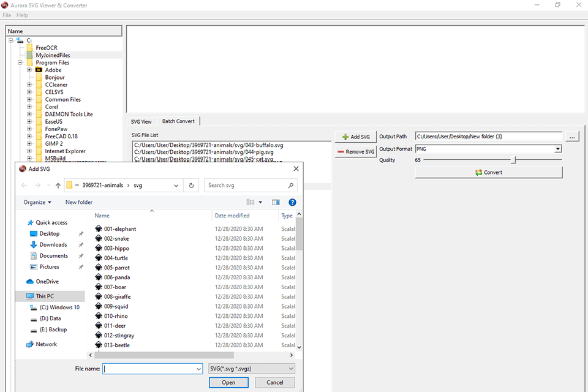
Task: Collapse the C: drive tree node
Action: point(11,40)
